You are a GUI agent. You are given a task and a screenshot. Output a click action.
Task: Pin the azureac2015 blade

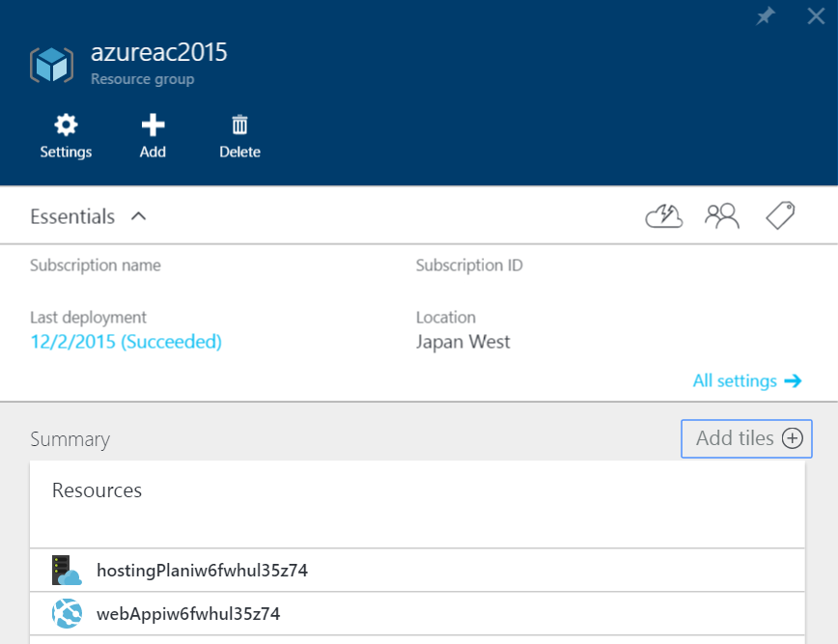coord(766,16)
